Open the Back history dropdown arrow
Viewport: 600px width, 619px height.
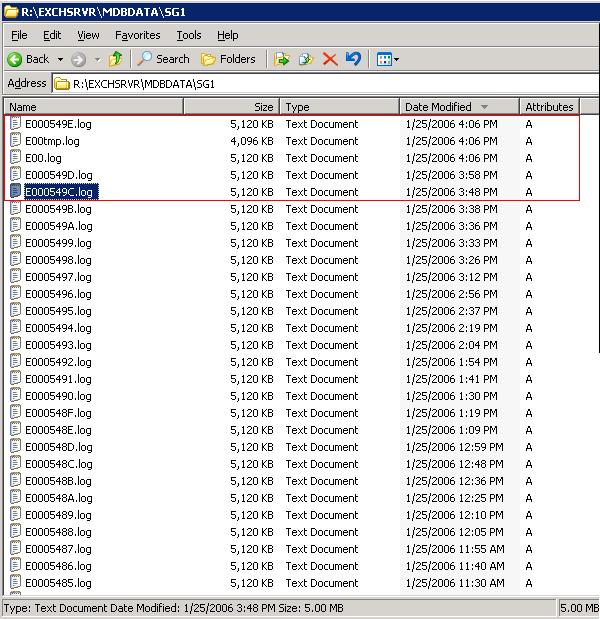pyautogui.click(x=60, y=60)
